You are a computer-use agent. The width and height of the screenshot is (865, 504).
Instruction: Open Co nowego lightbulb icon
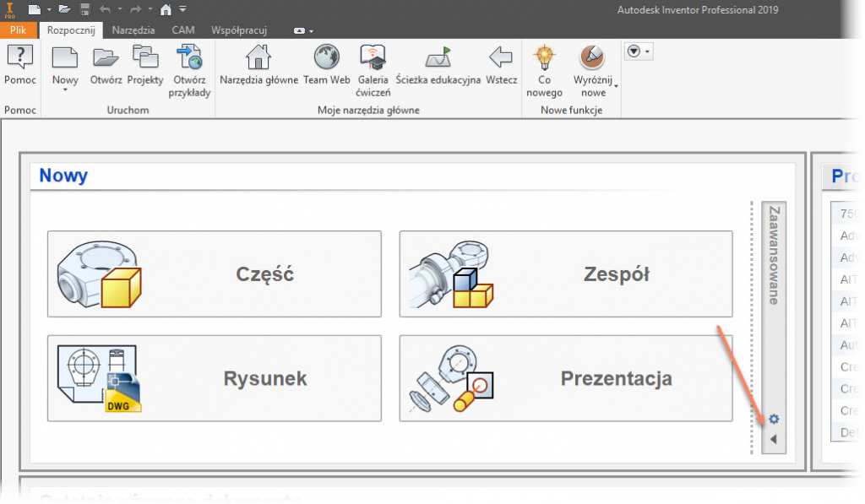[x=545, y=59]
